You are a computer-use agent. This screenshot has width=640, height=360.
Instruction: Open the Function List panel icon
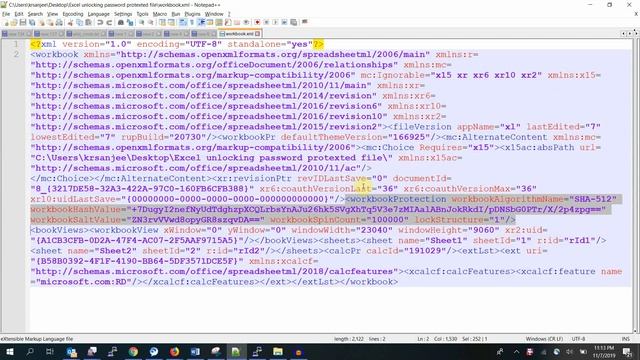(228, 22)
